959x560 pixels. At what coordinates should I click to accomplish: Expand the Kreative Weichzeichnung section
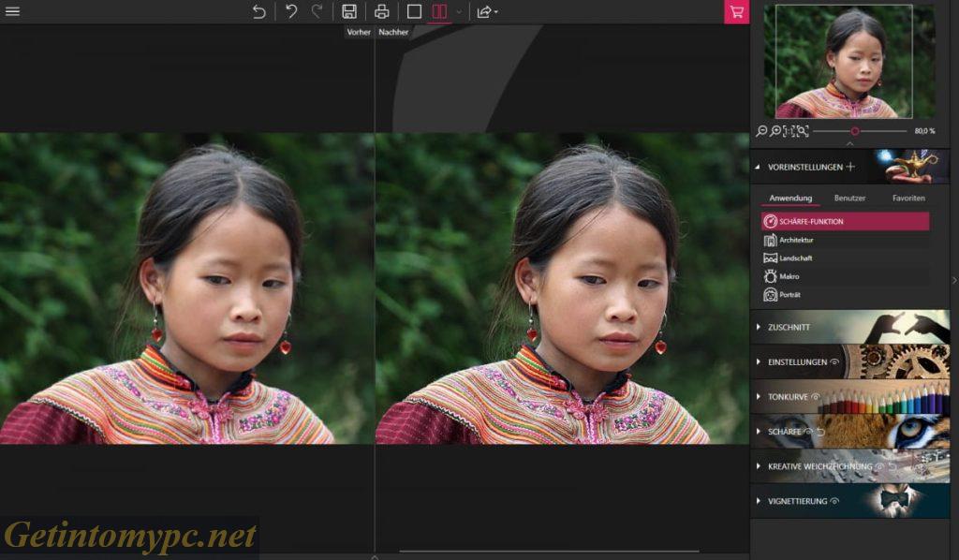coord(759,466)
